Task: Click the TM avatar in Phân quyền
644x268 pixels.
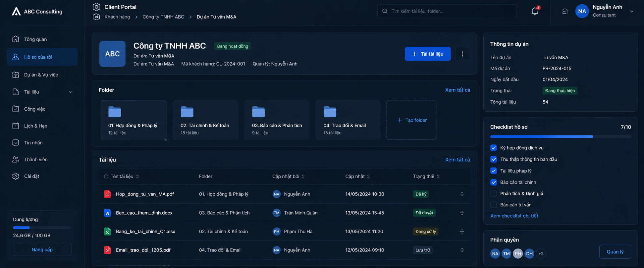Action: click(x=507, y=254)
